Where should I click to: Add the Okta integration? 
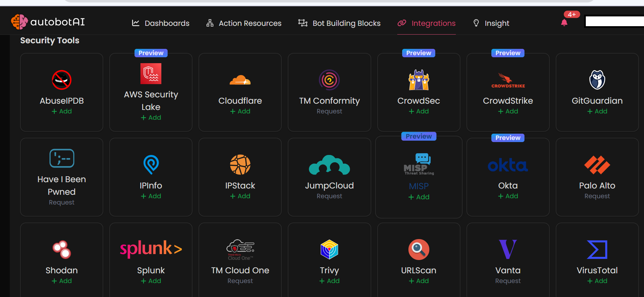coord(508,196)
